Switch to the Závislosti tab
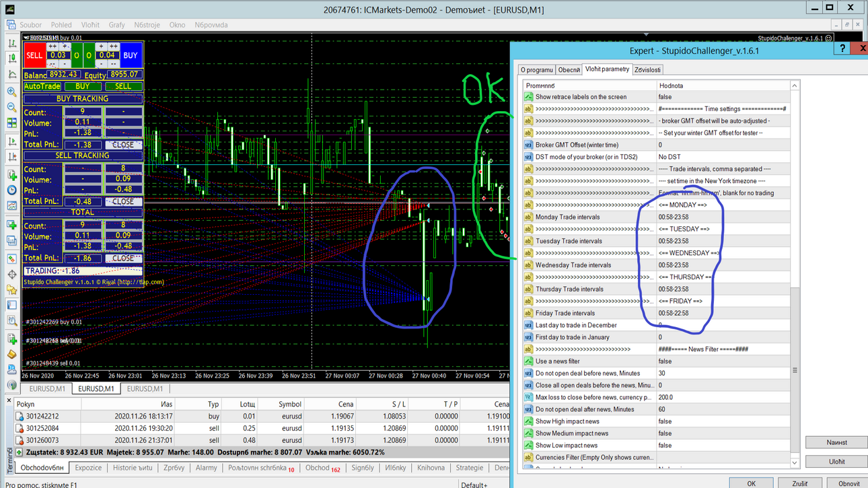Viewport: 868px width, 488px height. pos(647,70)
